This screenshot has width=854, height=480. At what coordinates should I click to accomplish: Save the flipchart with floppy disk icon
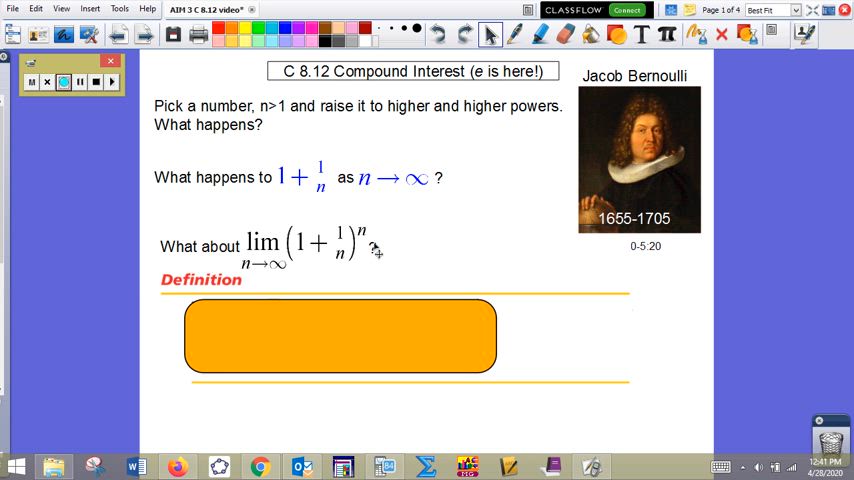[173, 35]
